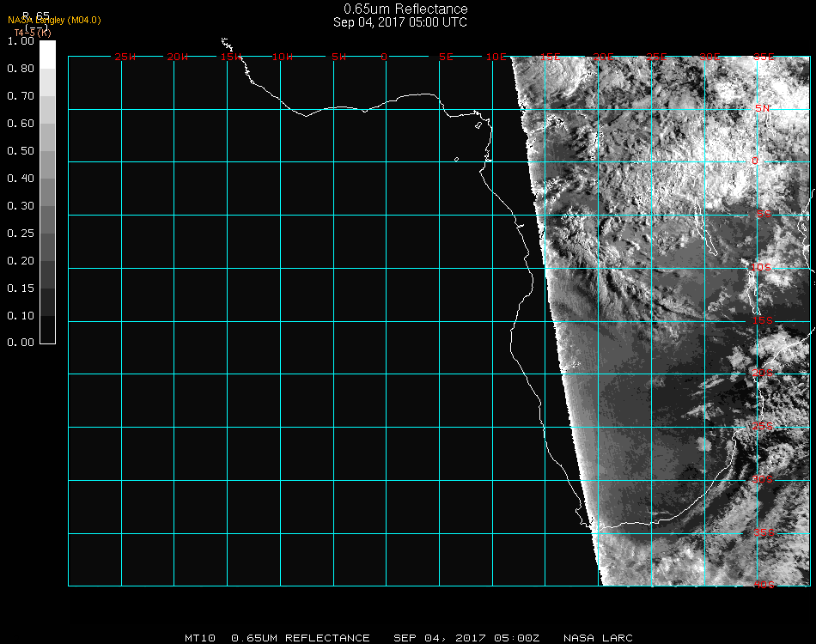This screenshot has height=644, width=816.
Task: Select the 10E longitude label
Action: point(496,57)
